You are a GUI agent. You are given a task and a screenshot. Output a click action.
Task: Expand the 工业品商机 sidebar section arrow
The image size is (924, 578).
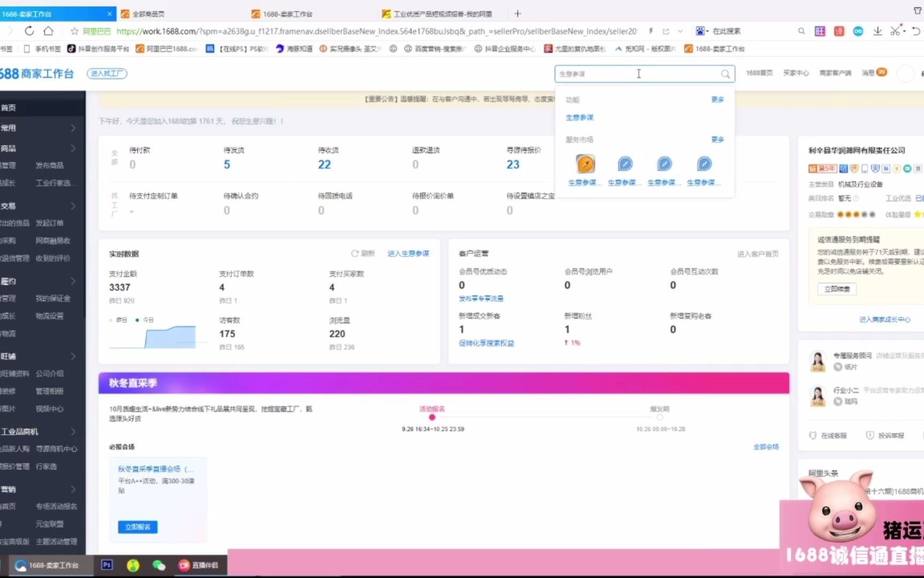pyautogui.click(x=73, y=431)
